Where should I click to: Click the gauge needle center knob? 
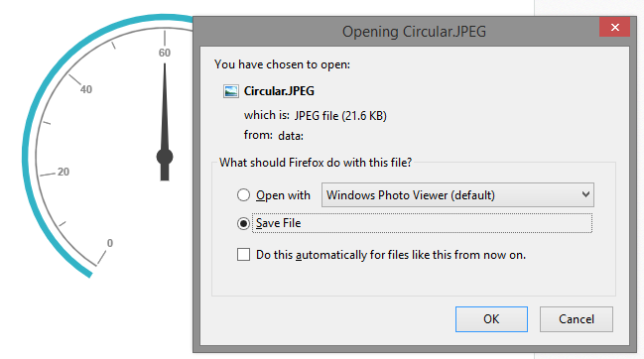tap(165, 157)
